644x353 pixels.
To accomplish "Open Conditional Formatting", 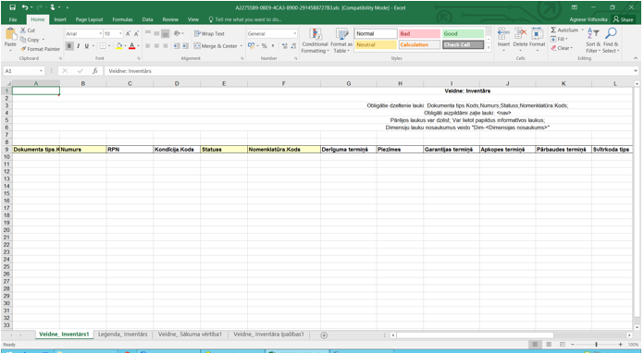I will [315, 41].
